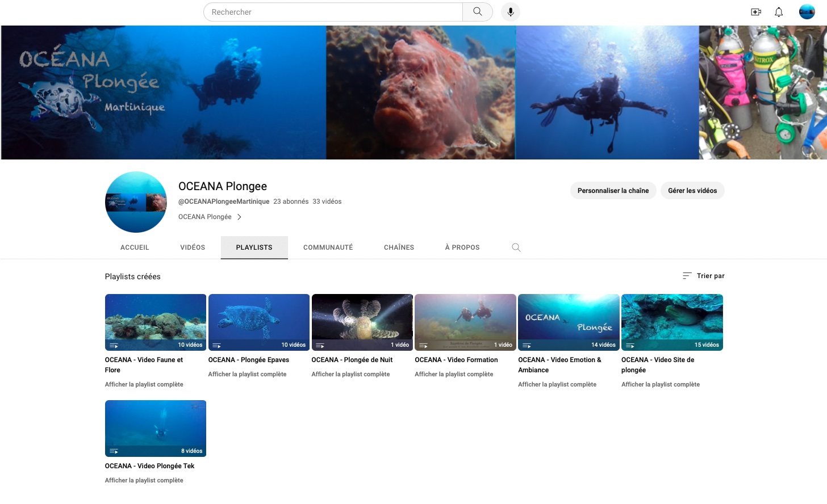The width and height of the screenshot is (827, 504).
Task: Click the channel search magnifier icon
Action: [516, 247]
